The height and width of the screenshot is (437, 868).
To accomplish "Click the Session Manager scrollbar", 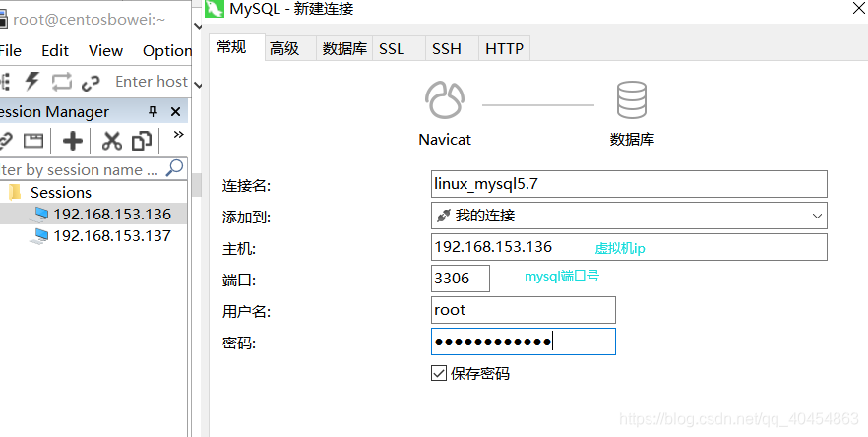I will [197, 185].
